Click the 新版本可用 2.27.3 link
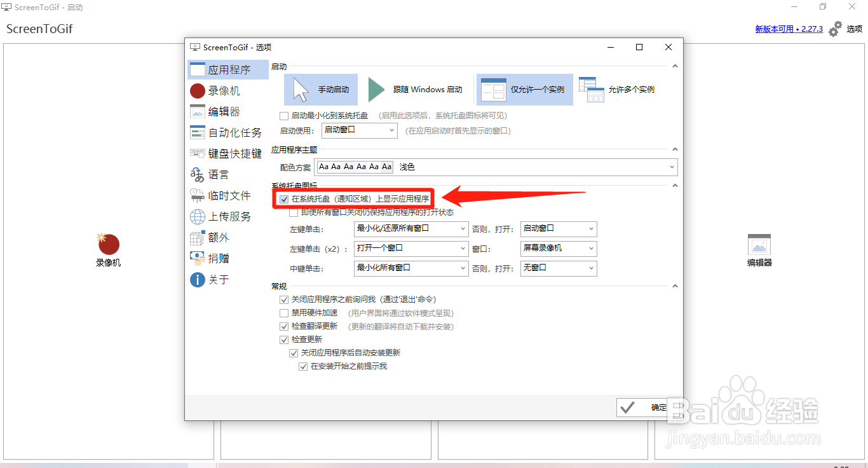The width and height of the screenshot is (868, 468). point(789,29)
